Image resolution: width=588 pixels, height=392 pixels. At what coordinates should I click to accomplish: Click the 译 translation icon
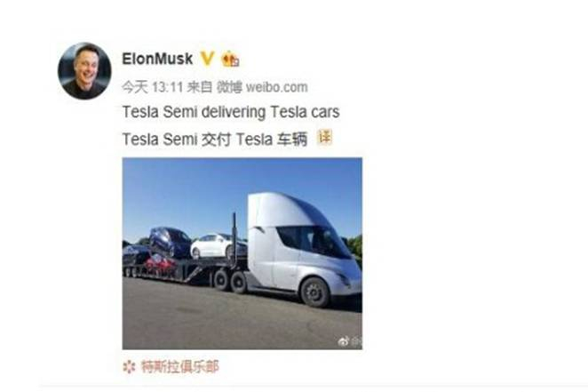325,137
